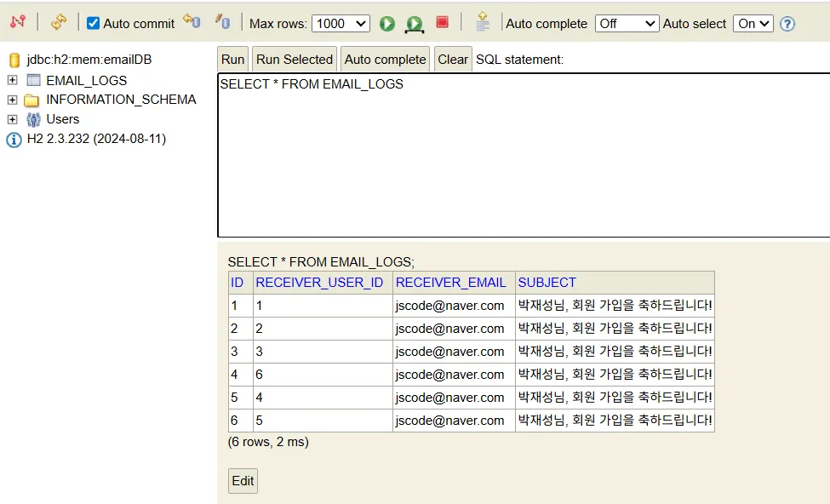Click the INFORMATION_SCHEMA folder icon
Image resolution: width=830 pixels, height=504 pixels.
click(x=31, y=100)
